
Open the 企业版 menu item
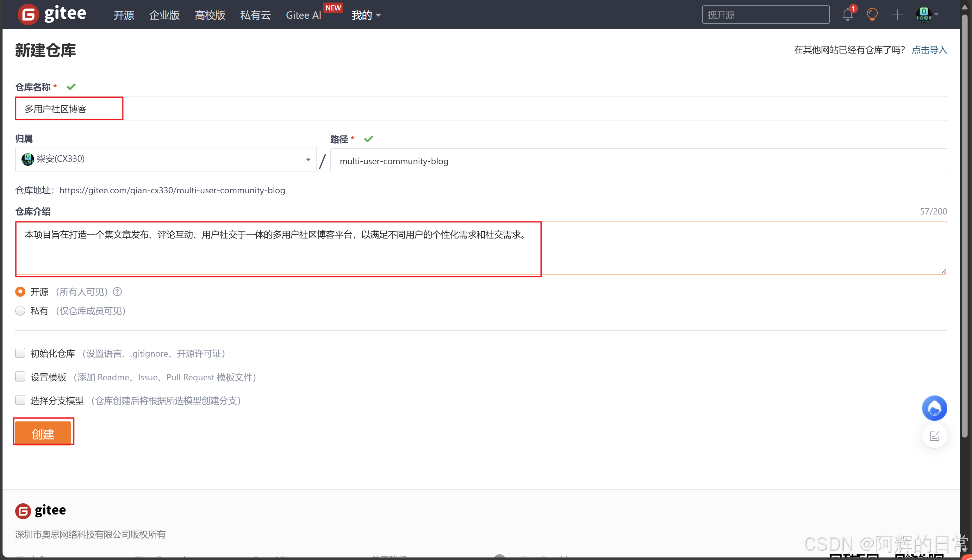(164, 15)
